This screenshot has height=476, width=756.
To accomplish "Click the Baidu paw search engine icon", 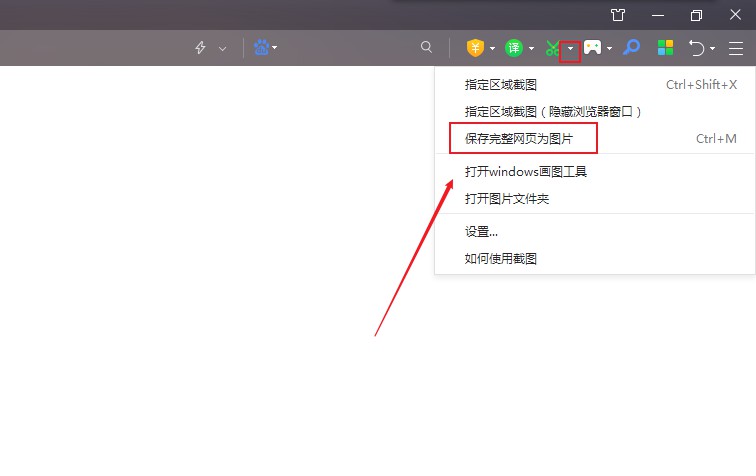I will tap(261, 47).
